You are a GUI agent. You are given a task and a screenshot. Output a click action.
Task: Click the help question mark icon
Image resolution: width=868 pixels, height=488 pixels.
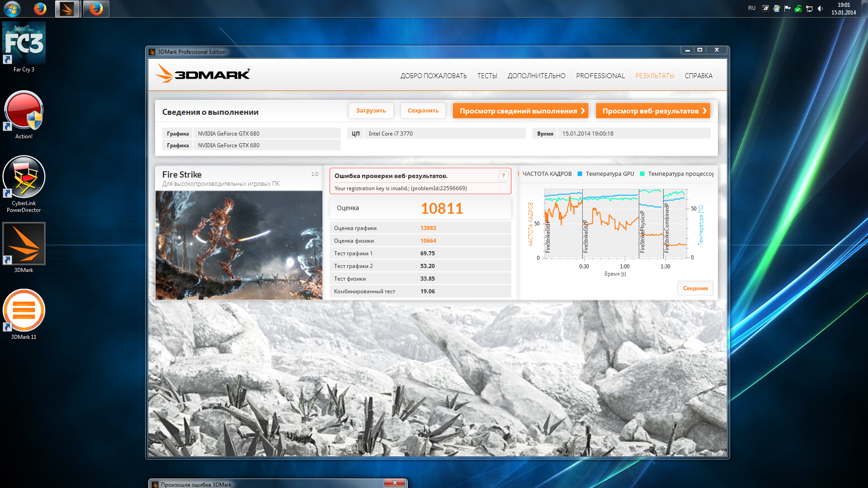pyautogui.click(x=503, y=176)
